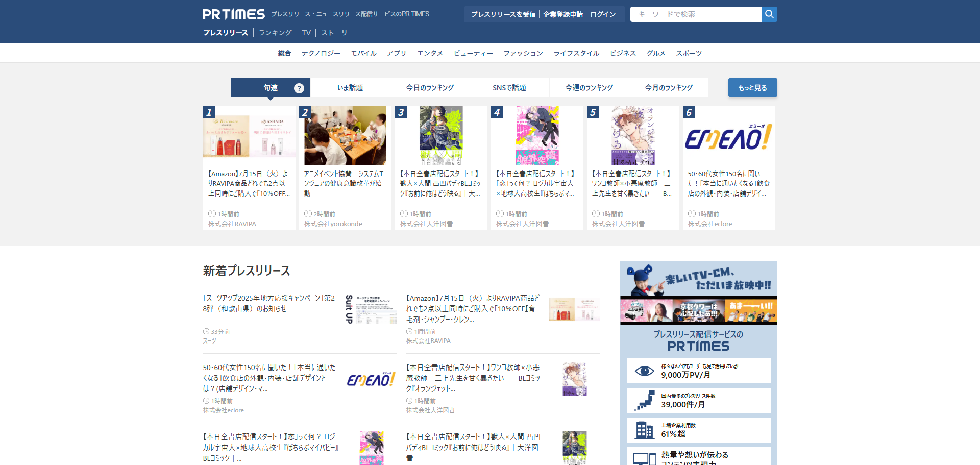Select the エンタメ category
Viewport: 980px width, 465px height.
pyautogui.click(x=430, y=53)
